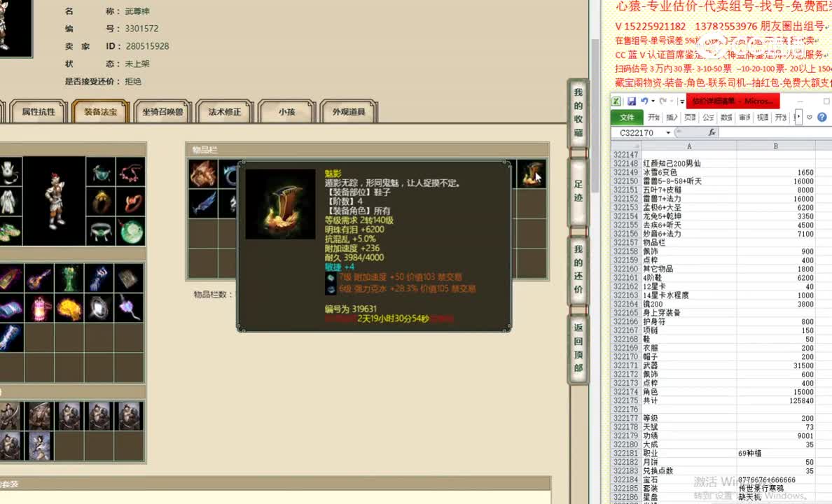Screen dimensions: 832x504
Task: Click Excel's Redo icon
Action: pos(663,101)
